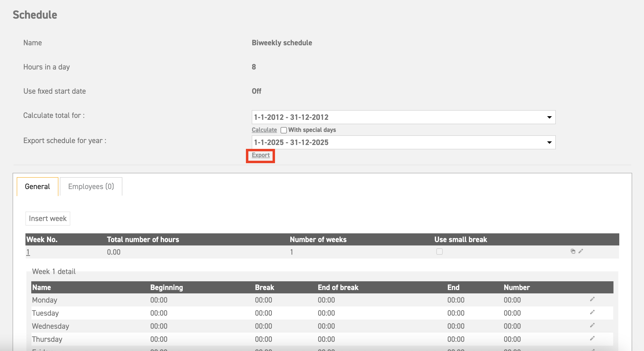Image resolution: width=644 pixels, height=351 pixels.
Task: Edit Thursday schedule with pencil icon
Action: 592,338
